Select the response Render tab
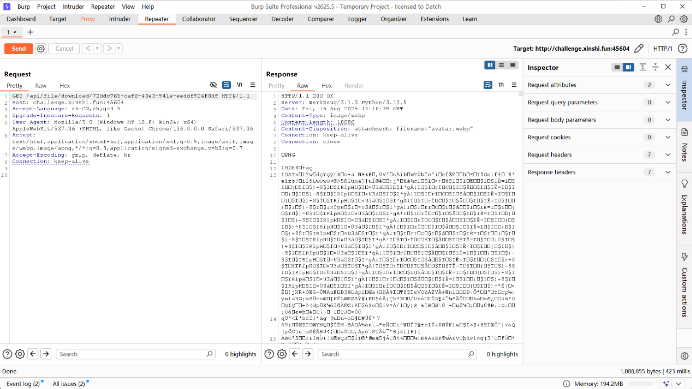This screenshot has width=692, height=389. click(x=354, y=86)
